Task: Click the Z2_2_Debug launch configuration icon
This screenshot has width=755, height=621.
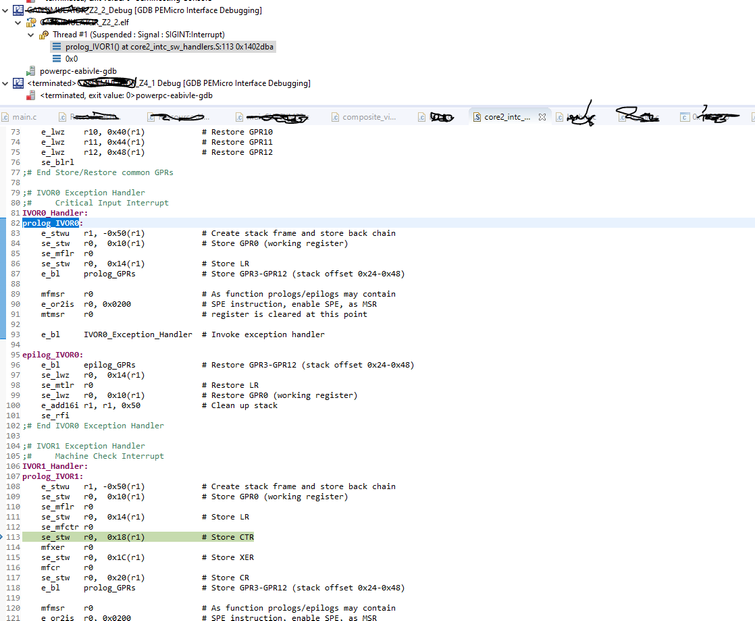Action: click(x=18, y=10)
